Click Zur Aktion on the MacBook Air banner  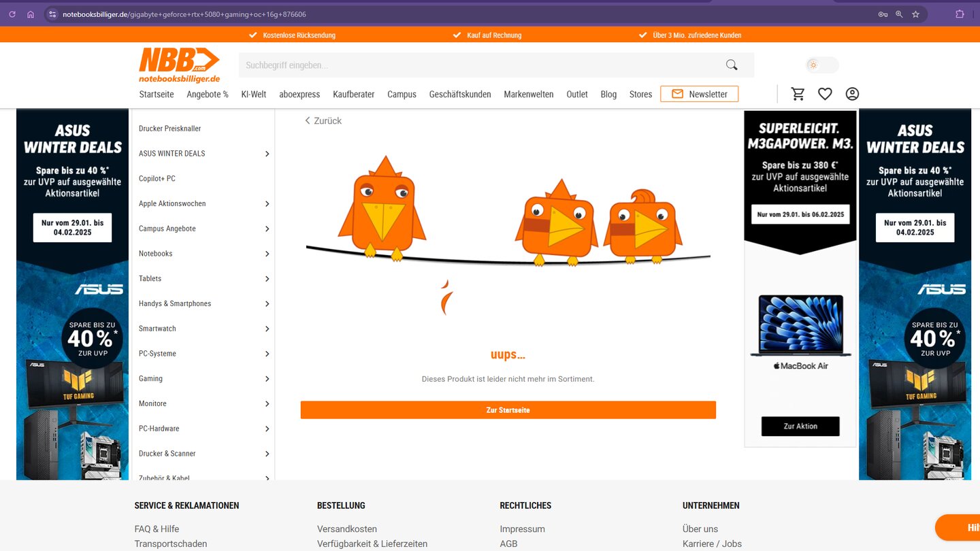pyautogui.click(x=800, y=427)
